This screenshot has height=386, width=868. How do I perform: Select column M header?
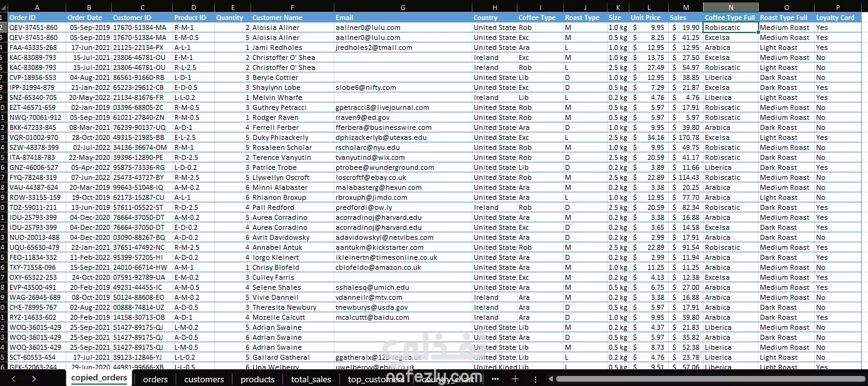pyautogui.click(x=686, y=7)
